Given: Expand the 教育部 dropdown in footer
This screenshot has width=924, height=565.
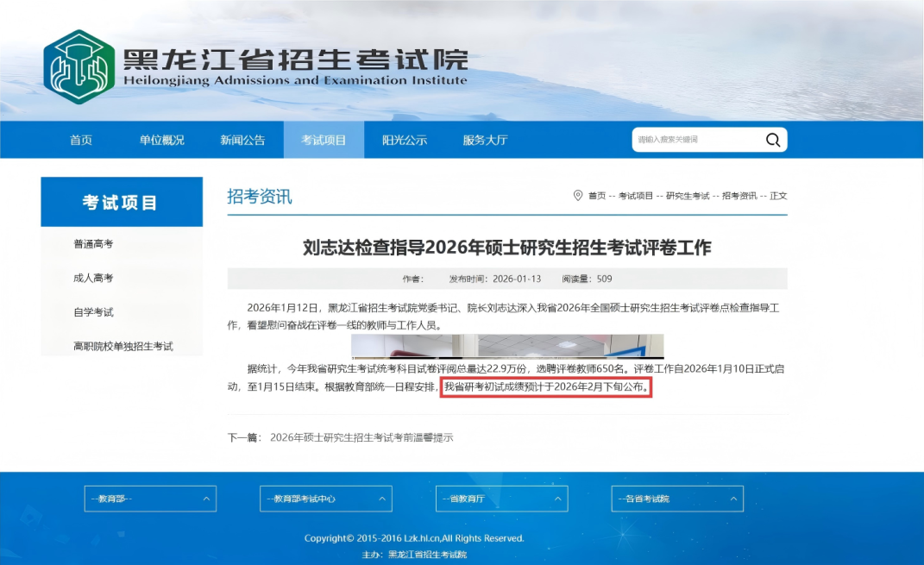Looking at the screenshot, I should pos(150,499).
